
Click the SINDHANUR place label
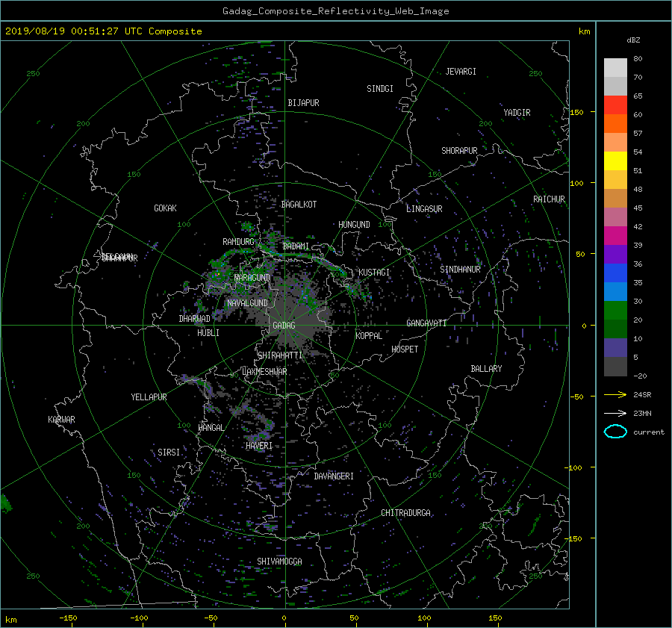[x=460, y=270]
